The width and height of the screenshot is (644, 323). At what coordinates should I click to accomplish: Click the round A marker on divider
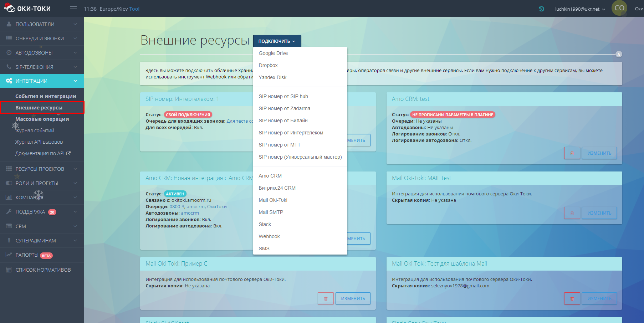619,54
